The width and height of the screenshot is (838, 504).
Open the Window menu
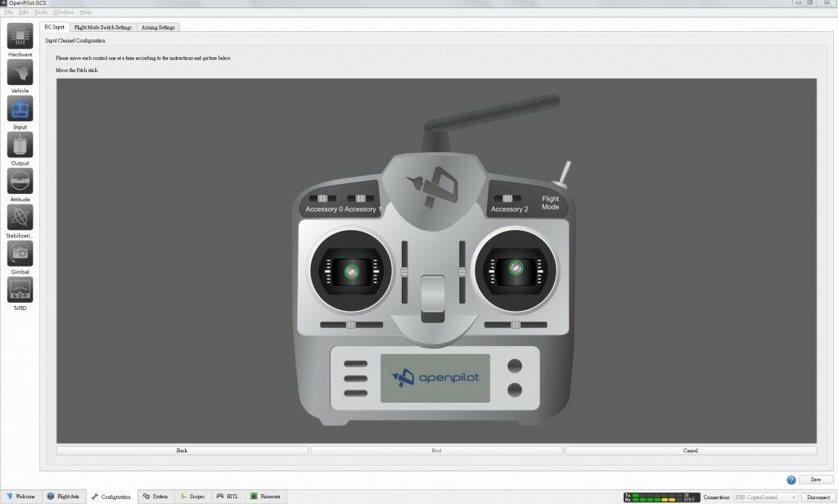64,12
